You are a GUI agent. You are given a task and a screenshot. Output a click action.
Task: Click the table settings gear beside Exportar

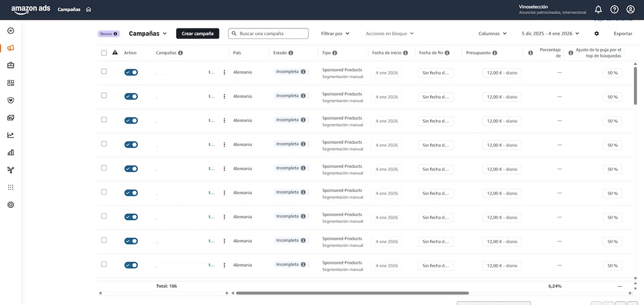[597, 33]
